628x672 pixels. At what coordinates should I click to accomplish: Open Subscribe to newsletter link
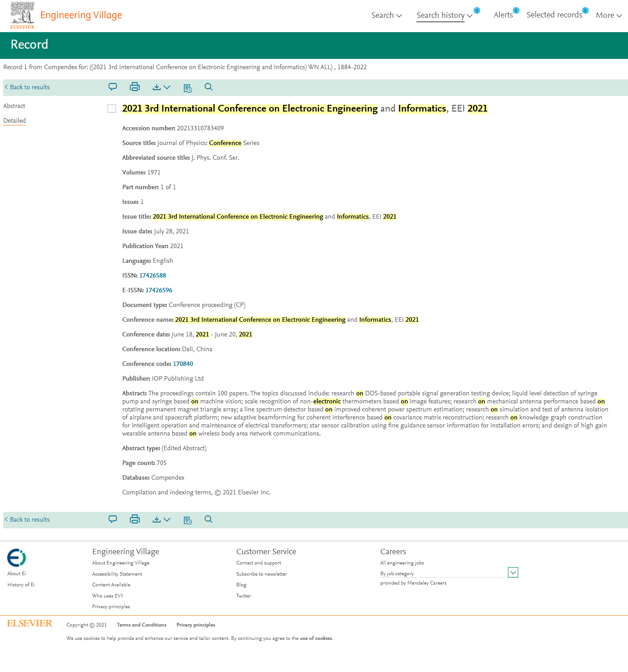[262, 574]
